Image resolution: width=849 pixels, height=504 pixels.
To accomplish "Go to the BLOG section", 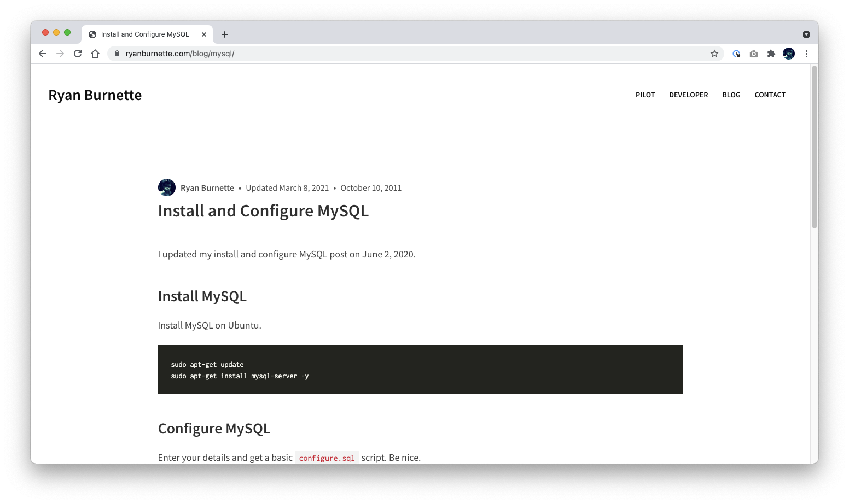I will (x=731, y=95).
